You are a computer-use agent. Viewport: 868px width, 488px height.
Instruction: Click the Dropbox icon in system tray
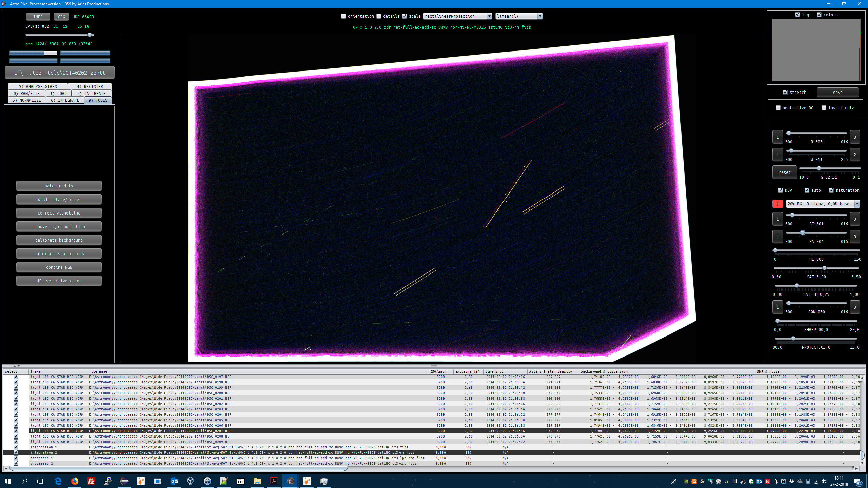point(792,481)
